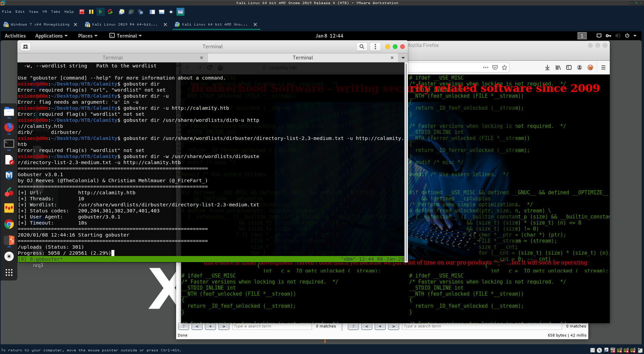Click the workspace 1 indicator
The width and height of the screenshot is (644, 354).
[582, 36]
